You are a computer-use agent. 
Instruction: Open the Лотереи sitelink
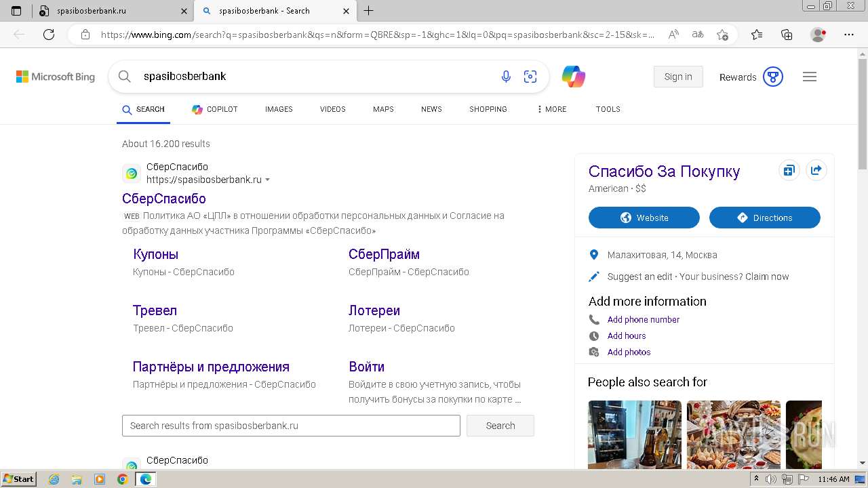[x=374, y=310]
